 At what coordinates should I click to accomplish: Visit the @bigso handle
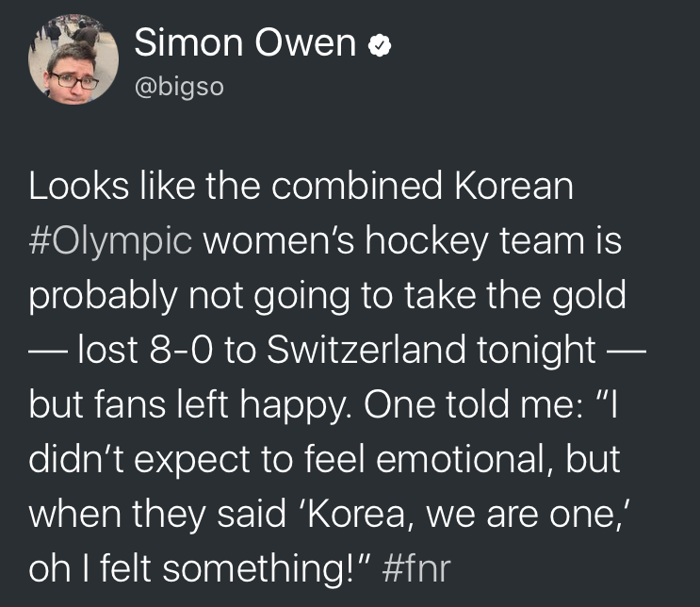(180, 86)
